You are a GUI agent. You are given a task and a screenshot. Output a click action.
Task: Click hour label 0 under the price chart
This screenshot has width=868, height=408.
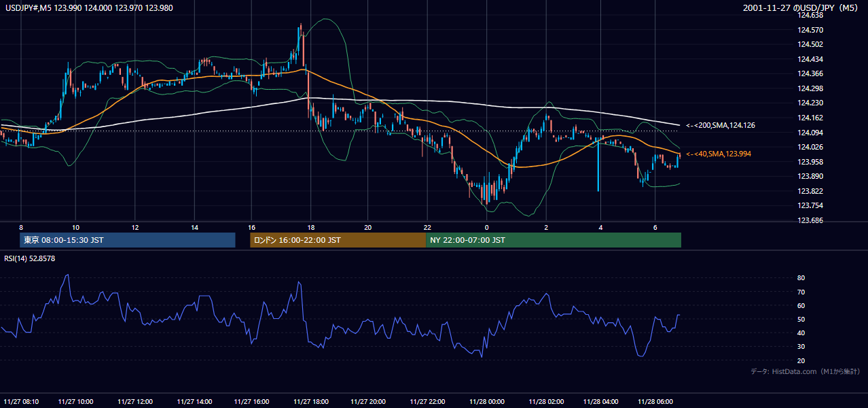coord(486,227)
